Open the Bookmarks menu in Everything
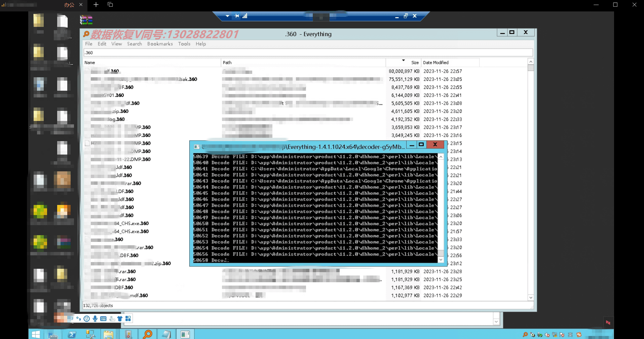Image resolution: width=644 pixels, height=339 pixels. click(160, 44)
